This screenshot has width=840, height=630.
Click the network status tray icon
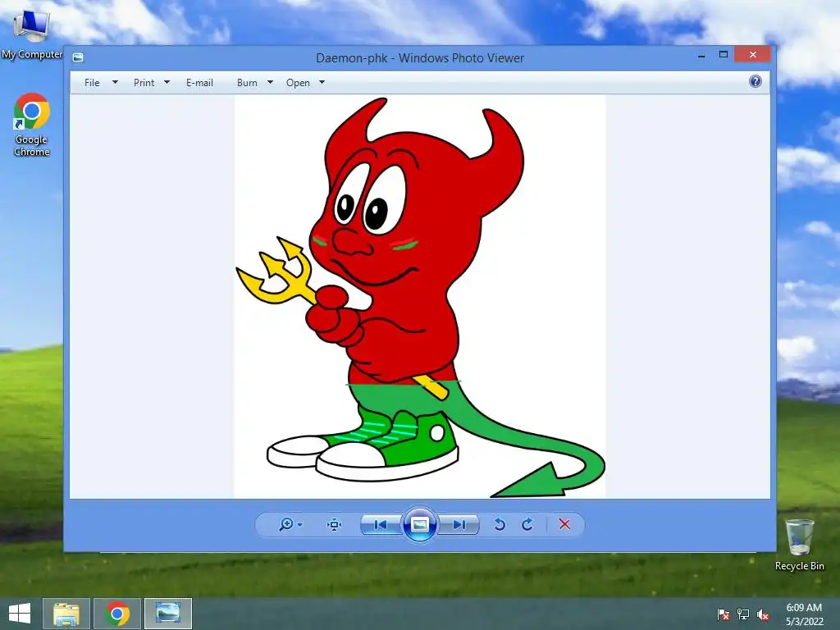tap(743, 614)
